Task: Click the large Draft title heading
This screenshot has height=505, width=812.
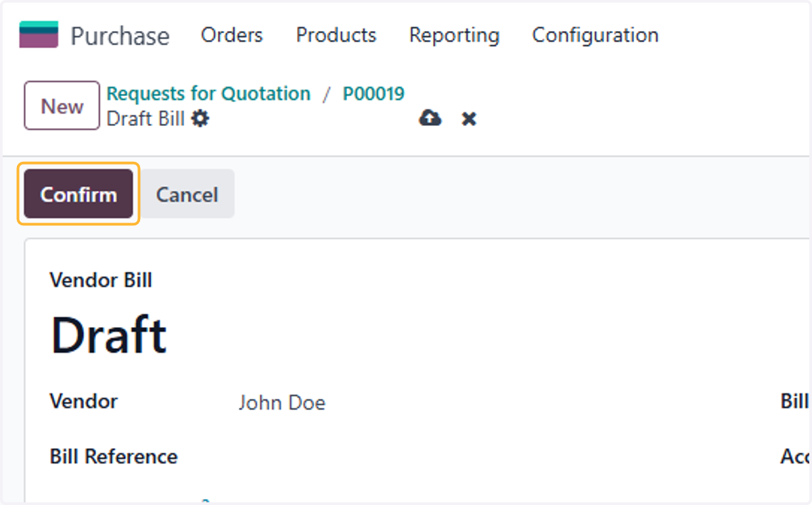Action: [x=109, y=336]
